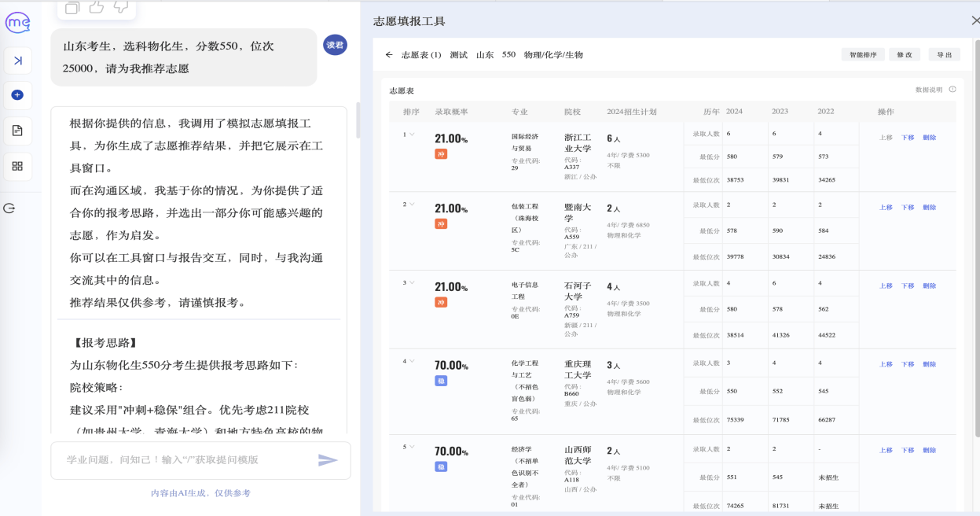Click the blue 稳 tag for 重庆理工大学
980x516 pixels.
[442, 381]
